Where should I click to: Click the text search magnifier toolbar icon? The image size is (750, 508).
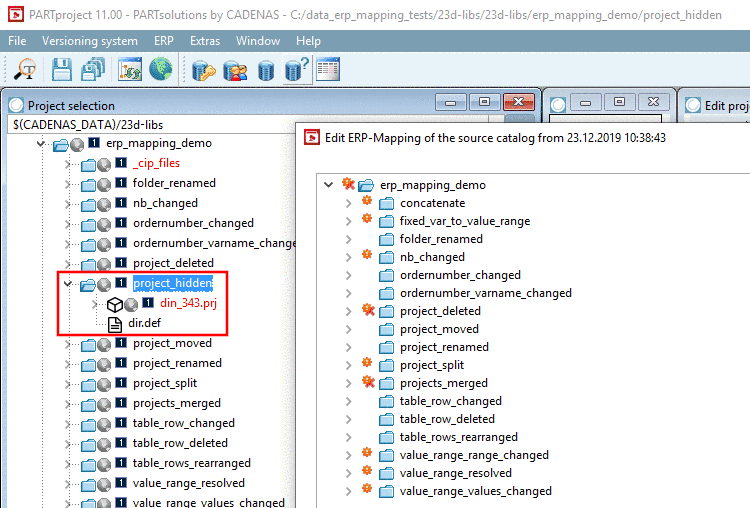click(25, 69)
